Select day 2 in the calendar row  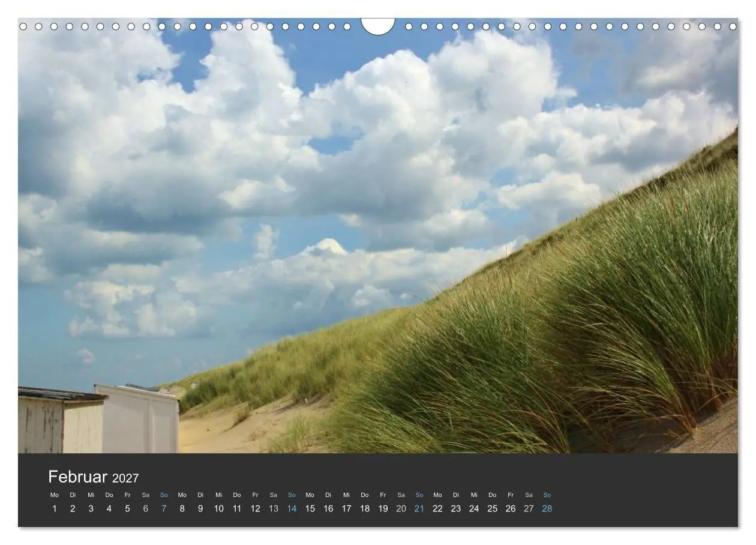73,508
